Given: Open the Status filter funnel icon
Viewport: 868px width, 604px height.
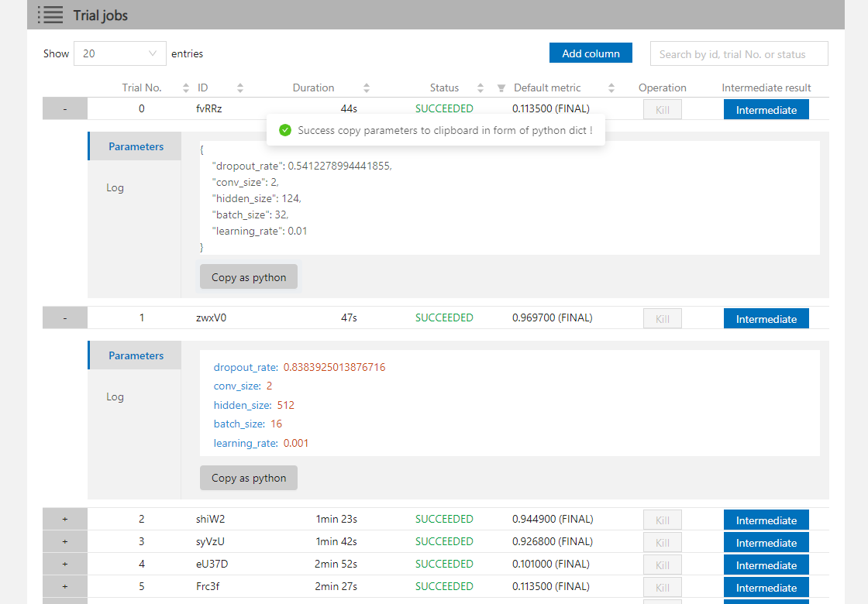Looking at the screenshot, I should (501, 88).
